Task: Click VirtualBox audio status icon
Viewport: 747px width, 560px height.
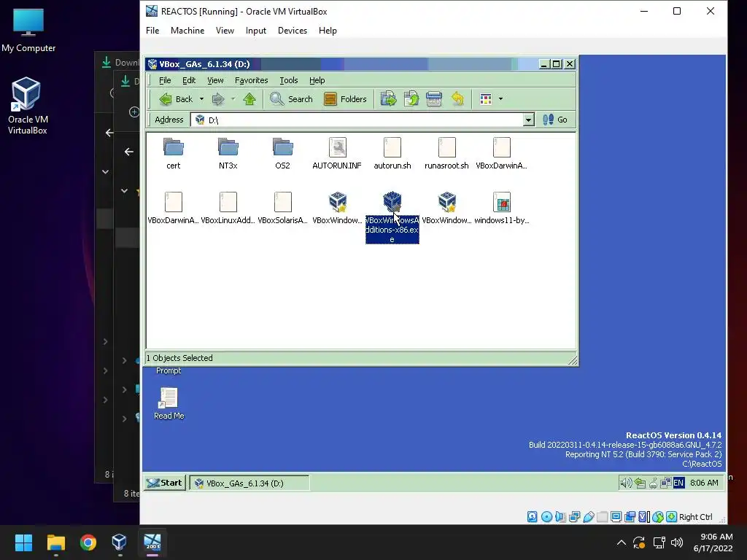Action: pos(560,517)
